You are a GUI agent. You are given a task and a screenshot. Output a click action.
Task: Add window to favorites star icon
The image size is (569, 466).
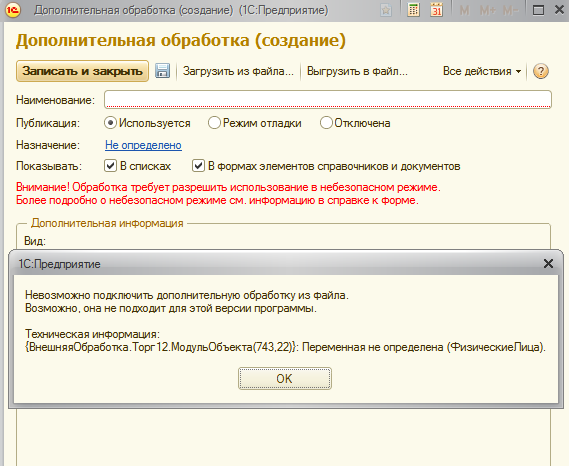coord(386,10)
